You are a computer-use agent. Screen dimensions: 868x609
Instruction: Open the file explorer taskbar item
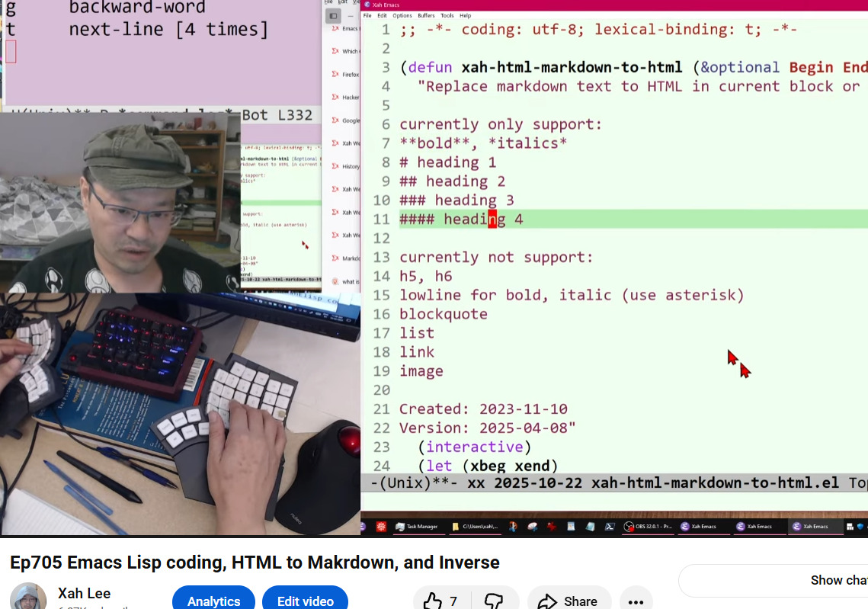coord(476,526)
